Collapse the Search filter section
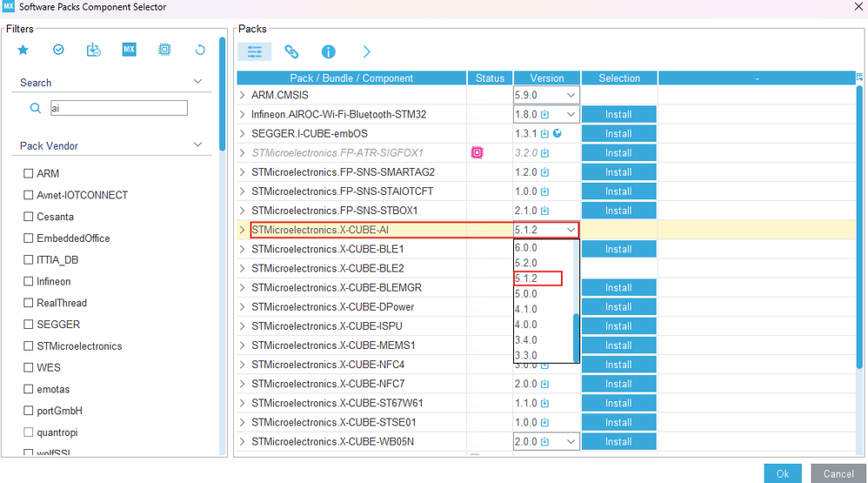This screenshot has width=868, height=483. [197, 82]
